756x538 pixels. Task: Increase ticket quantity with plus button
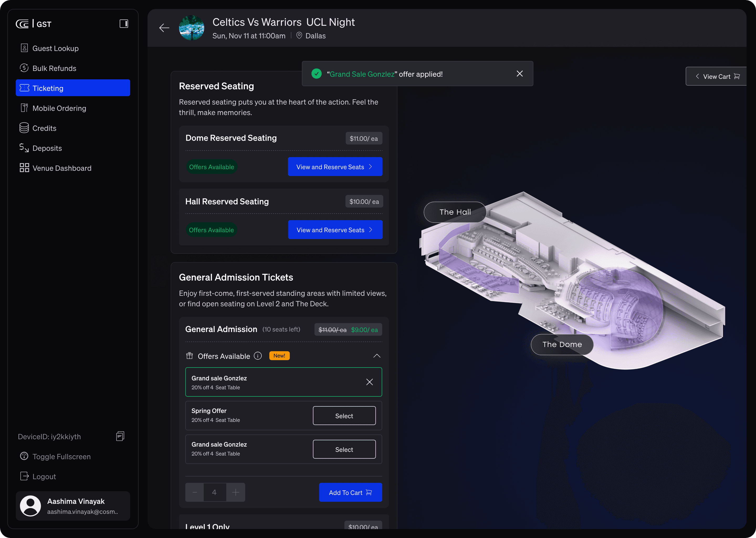(x=236, y=492)
